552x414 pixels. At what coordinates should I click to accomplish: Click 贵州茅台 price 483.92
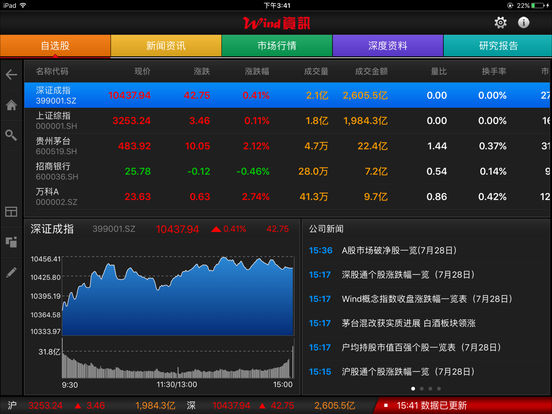(134, 146)
